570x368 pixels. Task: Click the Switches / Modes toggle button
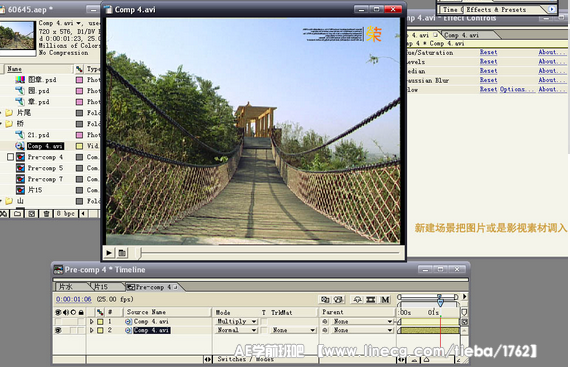point(245,359)
